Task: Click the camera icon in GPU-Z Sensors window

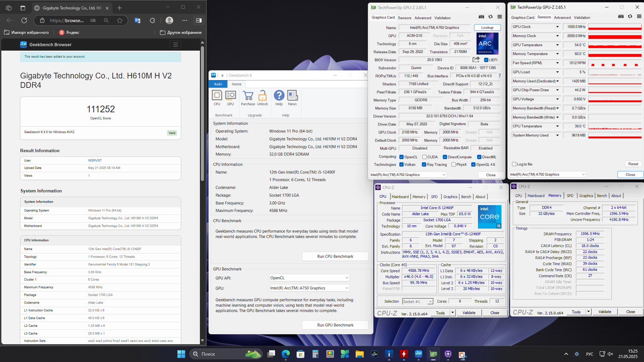Action: coord(621,16)
